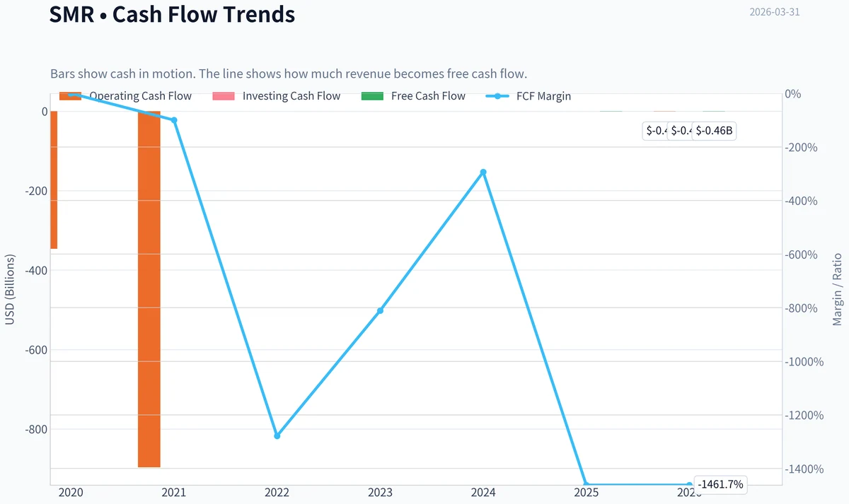Click the -200 left axis tick label
849x504 pixels.
tap(35, 191)
